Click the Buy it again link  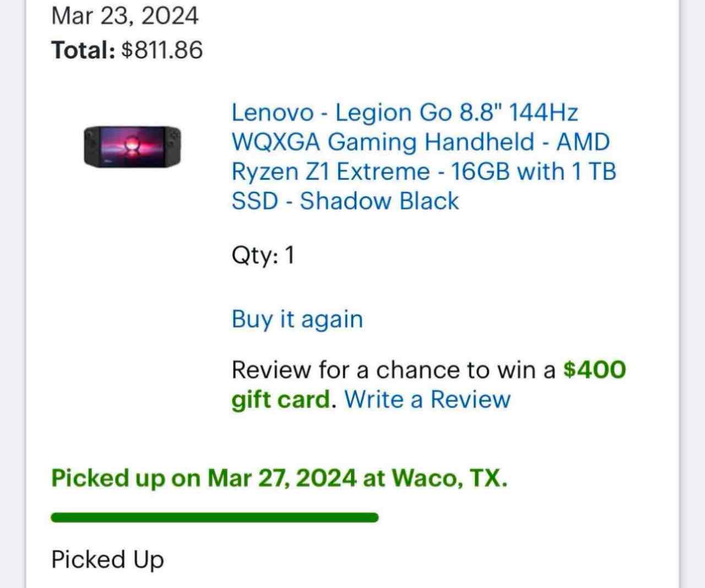click(297, 319)
